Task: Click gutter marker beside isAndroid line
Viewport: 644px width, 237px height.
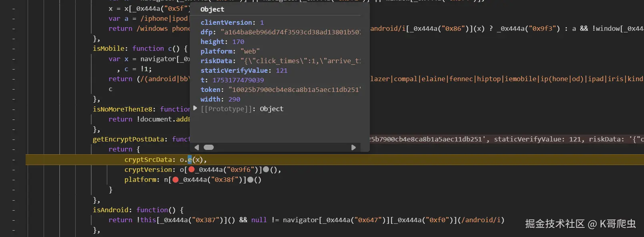Action: coord(14,210)
